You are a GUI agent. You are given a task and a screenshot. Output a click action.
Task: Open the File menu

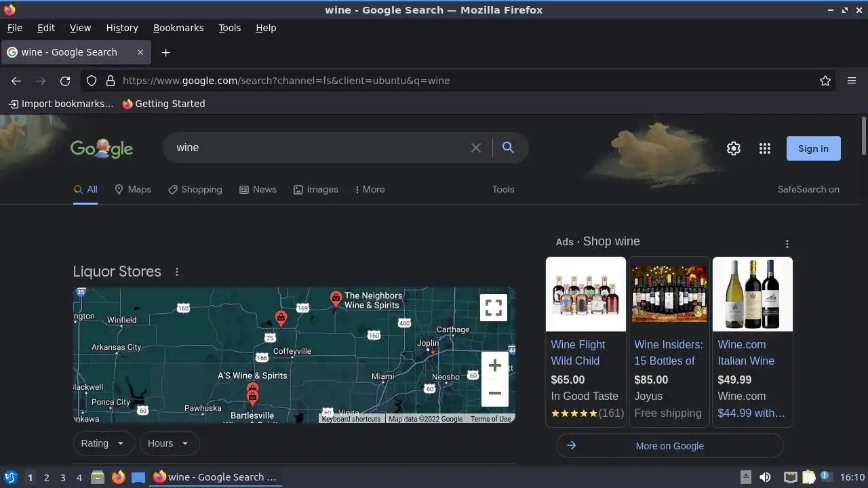pos(14,28)
